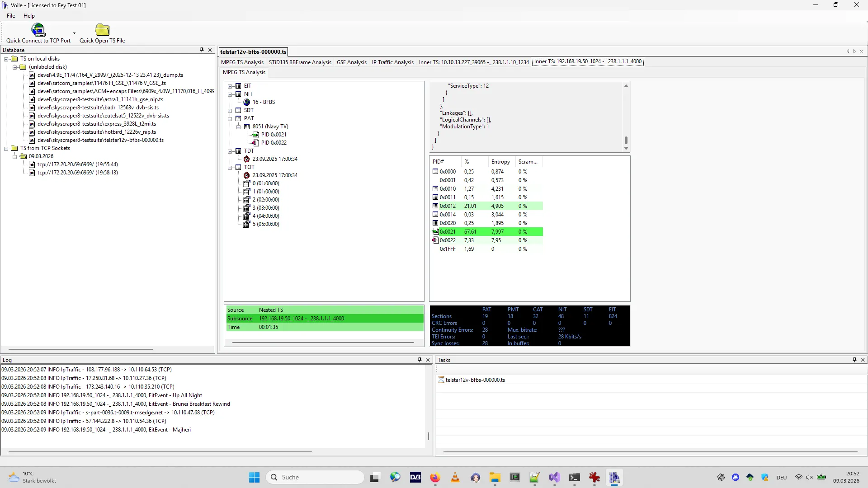Select the hotbird_12226v_nip.ts file in database
868x488 pixels.
(x=96, y=132)
